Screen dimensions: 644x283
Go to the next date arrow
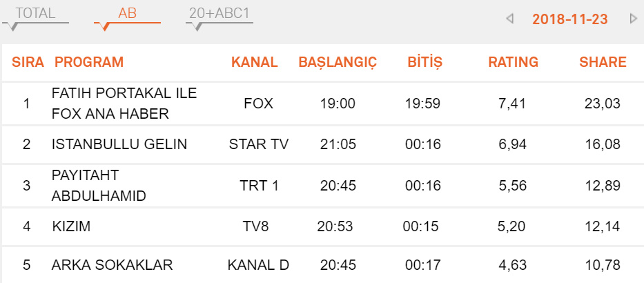pyautogui.click(x=633, y=19)
